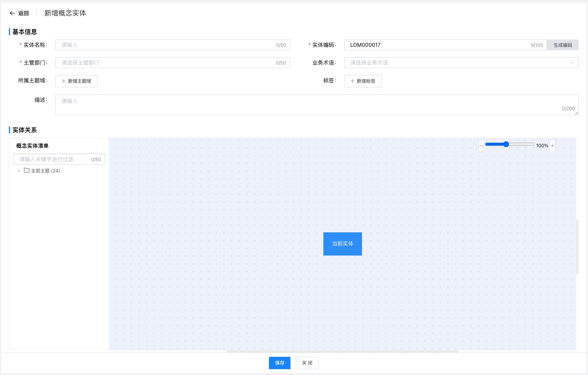Click the 关闭 button

(x=307, y=363)
